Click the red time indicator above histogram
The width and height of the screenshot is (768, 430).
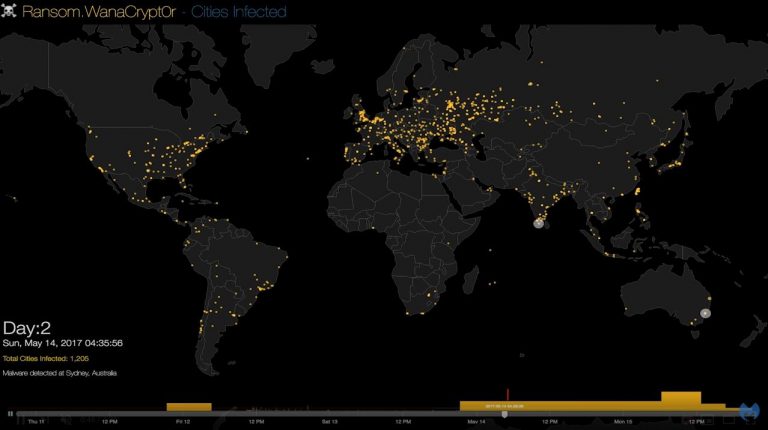(508, 394)
